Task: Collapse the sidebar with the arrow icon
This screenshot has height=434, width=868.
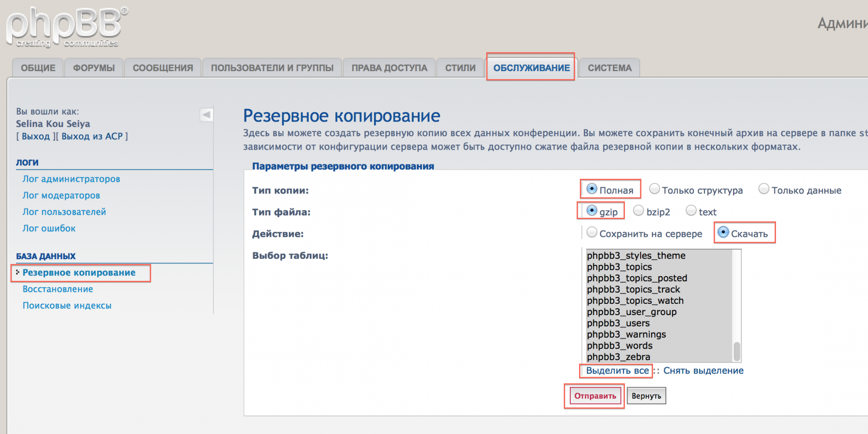Action: point(206,115)
